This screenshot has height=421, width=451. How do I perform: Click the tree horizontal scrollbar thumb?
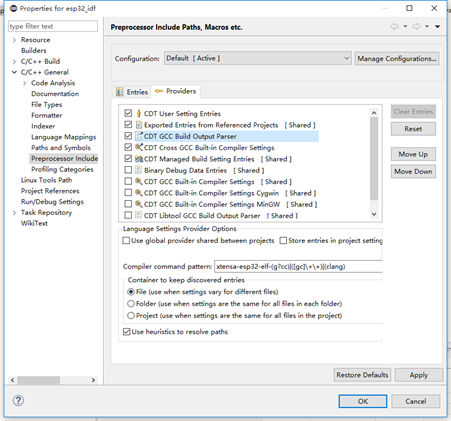pyautogui.click(x=39, y=380)
